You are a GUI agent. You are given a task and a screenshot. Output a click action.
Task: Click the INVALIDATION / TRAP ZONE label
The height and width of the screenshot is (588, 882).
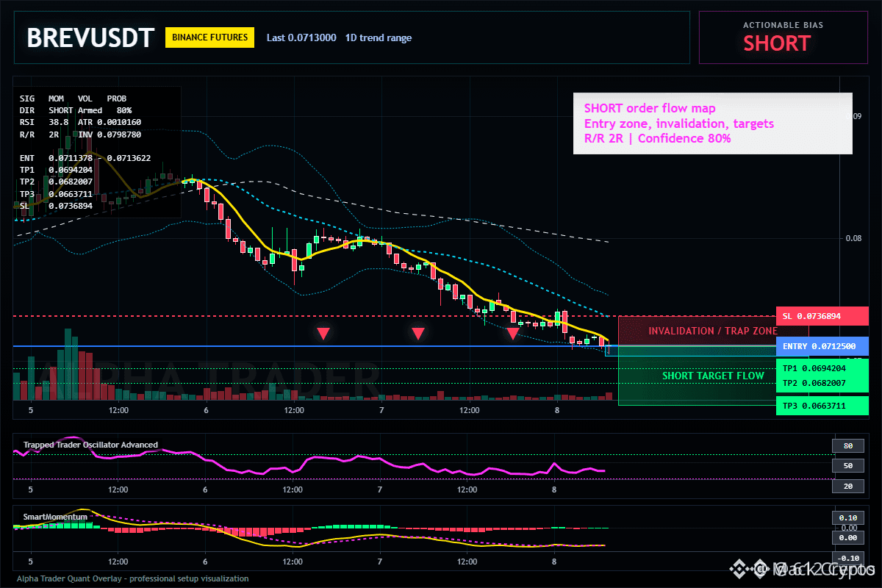coord(713,331)
